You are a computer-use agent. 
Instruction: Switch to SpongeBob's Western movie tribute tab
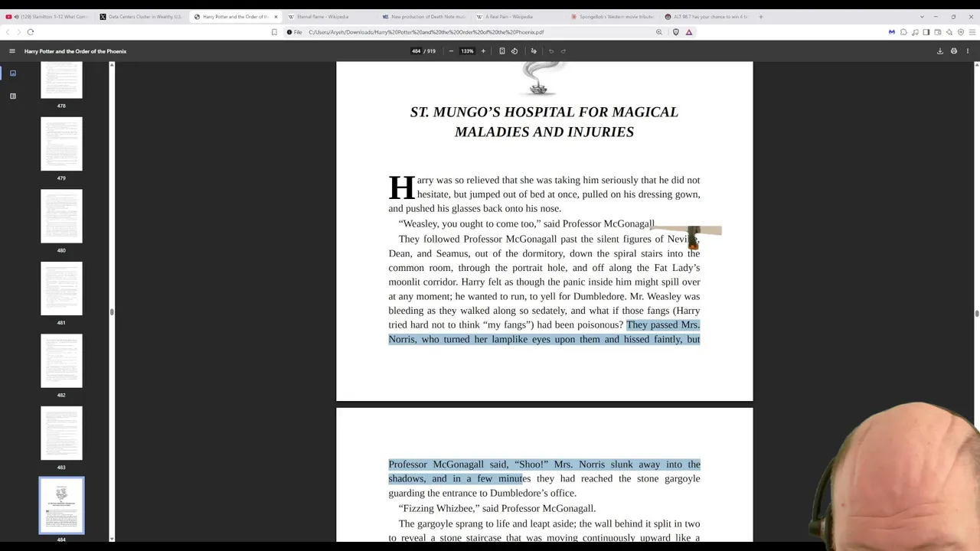click(611, 16)
